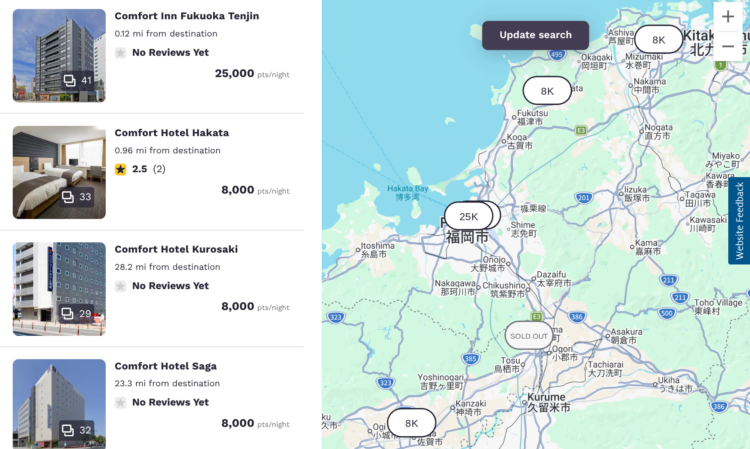Zoom out on the map
This screenshot has height=449, width=750.
pos(728,46)
